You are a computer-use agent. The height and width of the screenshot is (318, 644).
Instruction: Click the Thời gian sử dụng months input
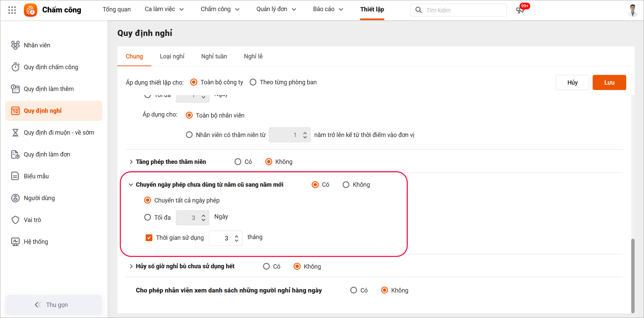click(226, 238)
